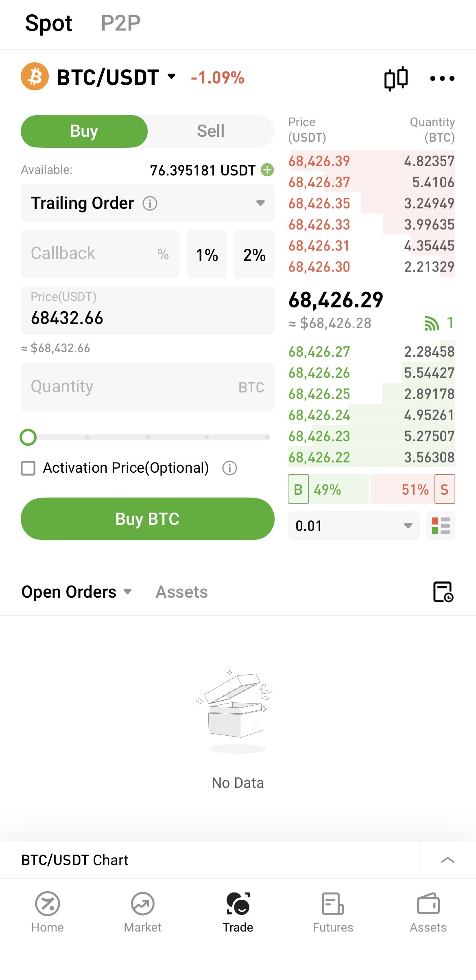Open the 0.01 price precision dropdown
Screen dimensions: 476x980
tap(354, 526)
